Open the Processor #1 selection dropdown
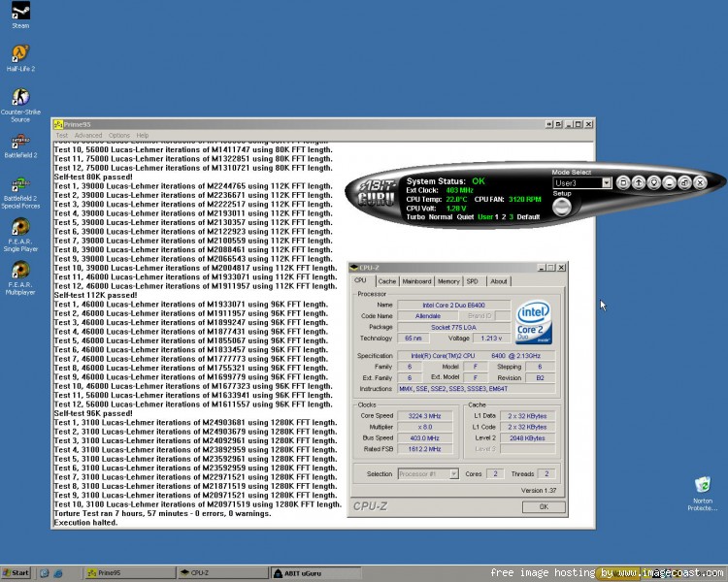This screenshot has width=728, height=582. tap(454, 474)
